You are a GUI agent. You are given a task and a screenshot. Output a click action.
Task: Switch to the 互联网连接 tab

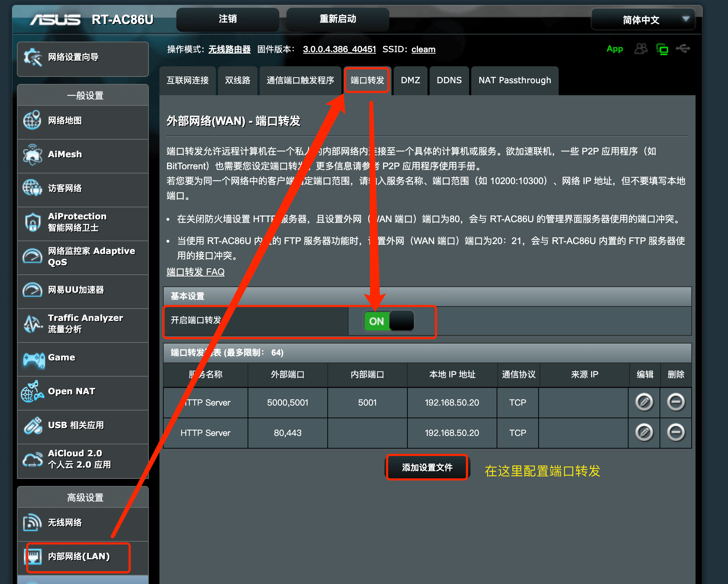(188, 80)
